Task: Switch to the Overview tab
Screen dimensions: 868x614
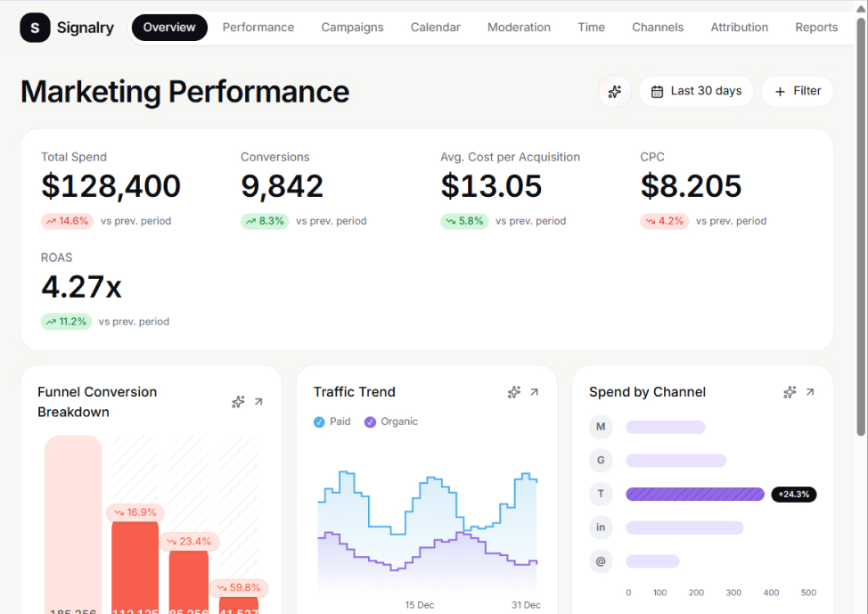Action: (169, 28)
